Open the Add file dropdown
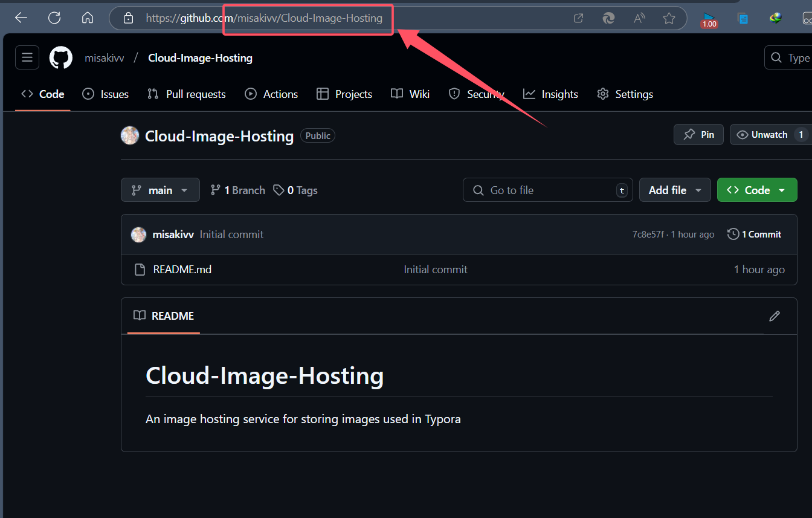The height and width of the screenshot is (518, 812). point(675,190)
